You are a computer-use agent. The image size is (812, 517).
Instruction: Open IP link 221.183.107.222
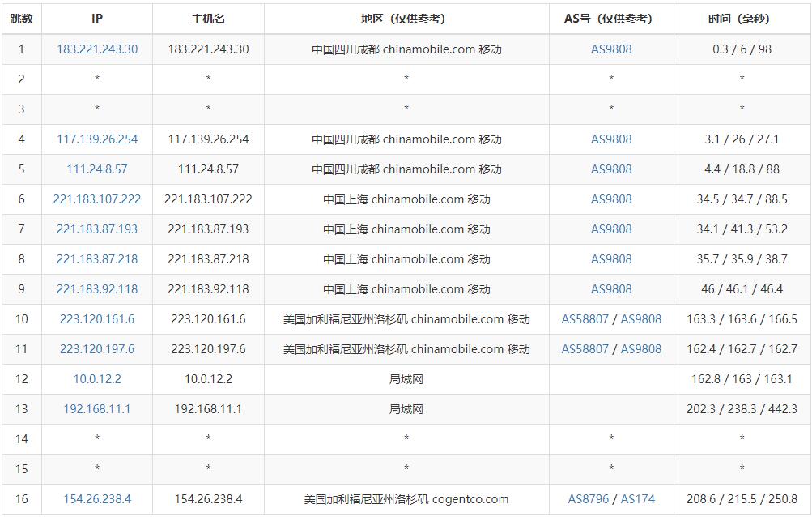tap(97, 199)
